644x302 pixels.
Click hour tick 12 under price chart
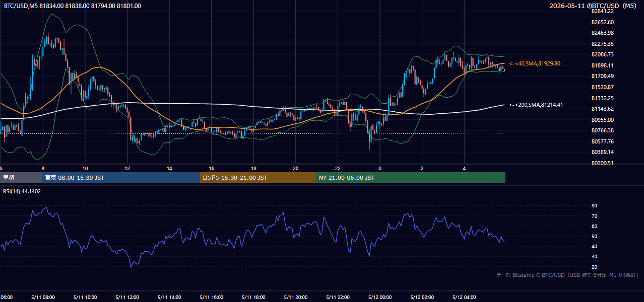(127, 169)
